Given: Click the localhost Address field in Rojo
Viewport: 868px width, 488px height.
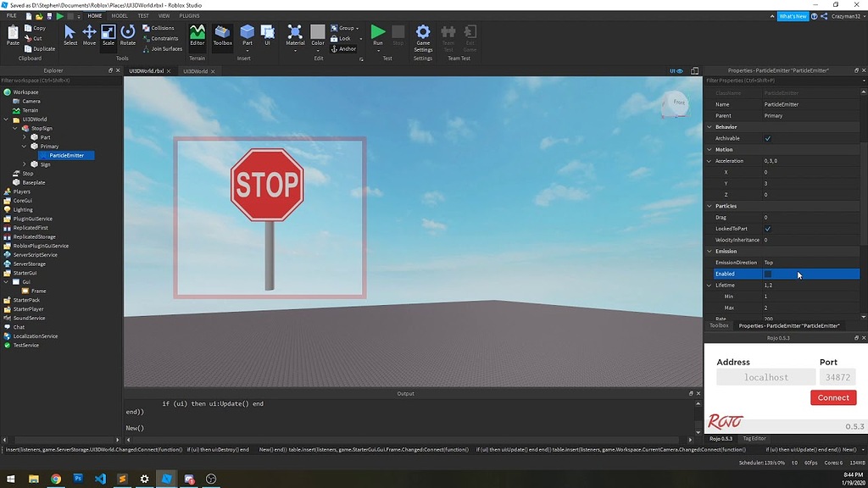Looking at the screenshot, I should [x=765, y=377].
